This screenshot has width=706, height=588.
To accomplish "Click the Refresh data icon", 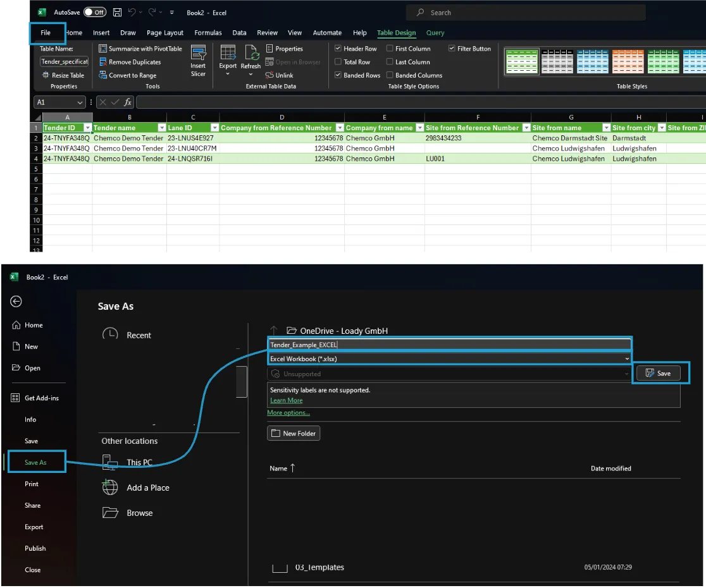I will point(251,52).
